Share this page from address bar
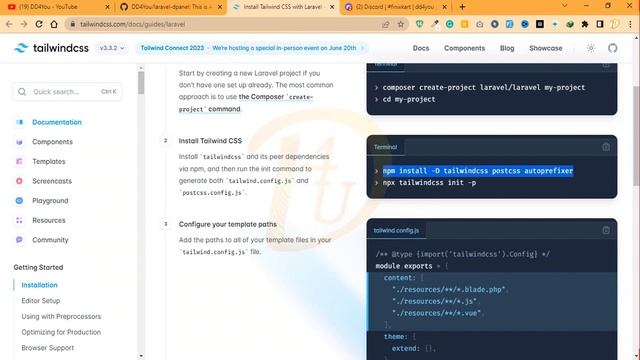This screenshot has height=360, width=640. [x=385, y=24]
